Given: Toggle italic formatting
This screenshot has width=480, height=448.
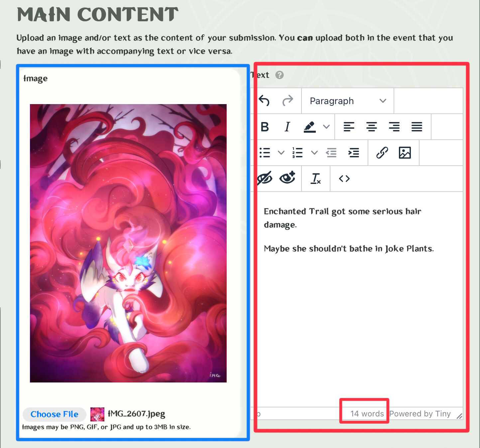Looking at the screenshot, I should [x=287, y=127].
